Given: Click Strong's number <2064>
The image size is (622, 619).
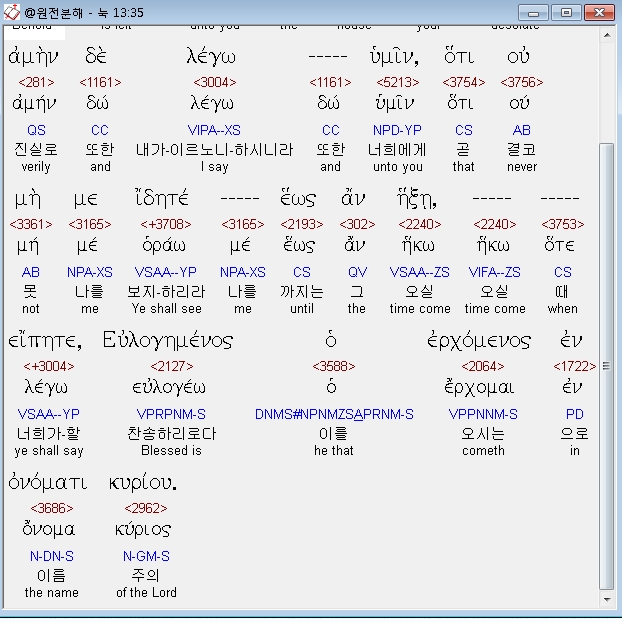Looking at the screenshot, I should pos(483,366).
